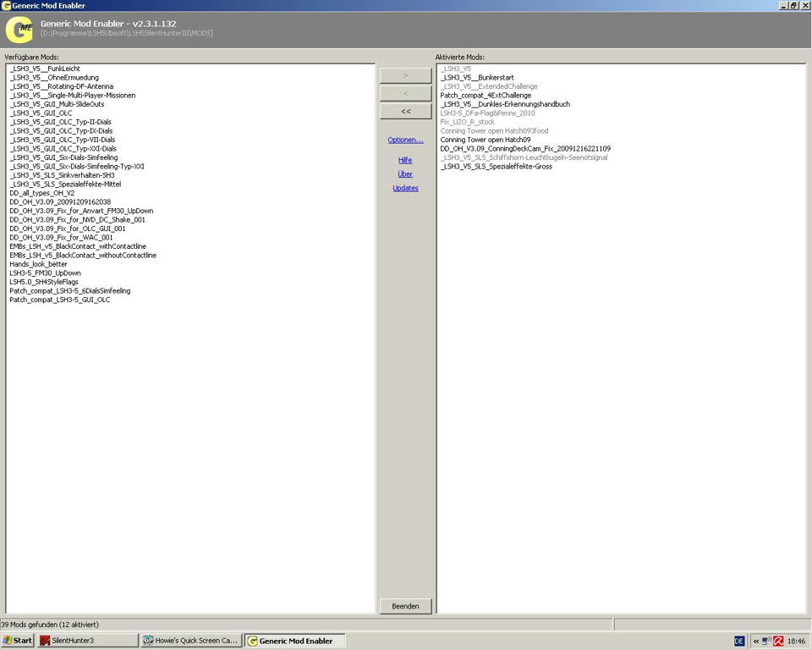Image resolution: width=812 pixels, height=650 pixels.
Task: Select DD_OH_V3.09_20091209162038 mod
Action: pyautogui.click(x=60, y=201)
